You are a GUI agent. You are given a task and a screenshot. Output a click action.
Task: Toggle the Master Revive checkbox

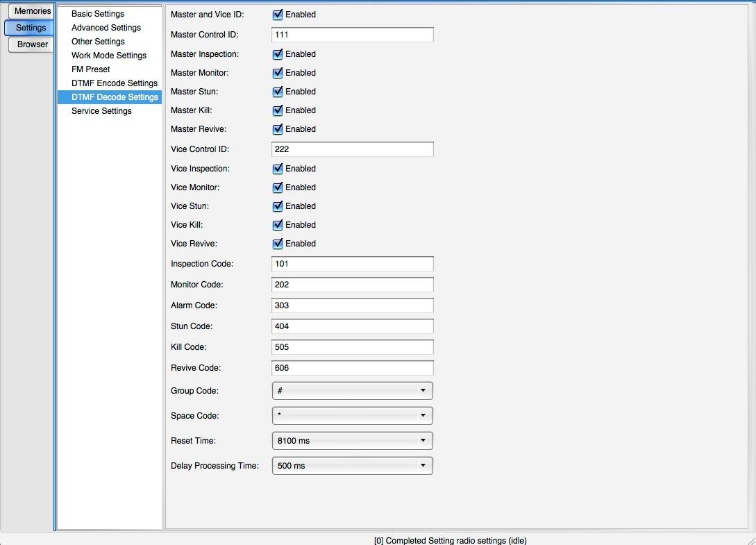pos(278,129)
